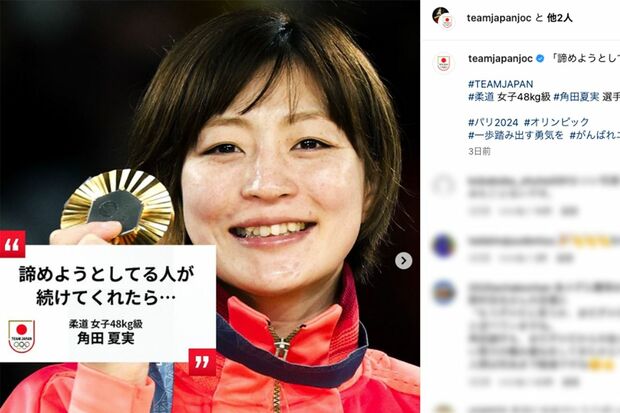Viewport: 620px width, 413px height.
Task: Open first blurred commenter's profile picture
Action: pyautogui.click(x=443, y=186)
